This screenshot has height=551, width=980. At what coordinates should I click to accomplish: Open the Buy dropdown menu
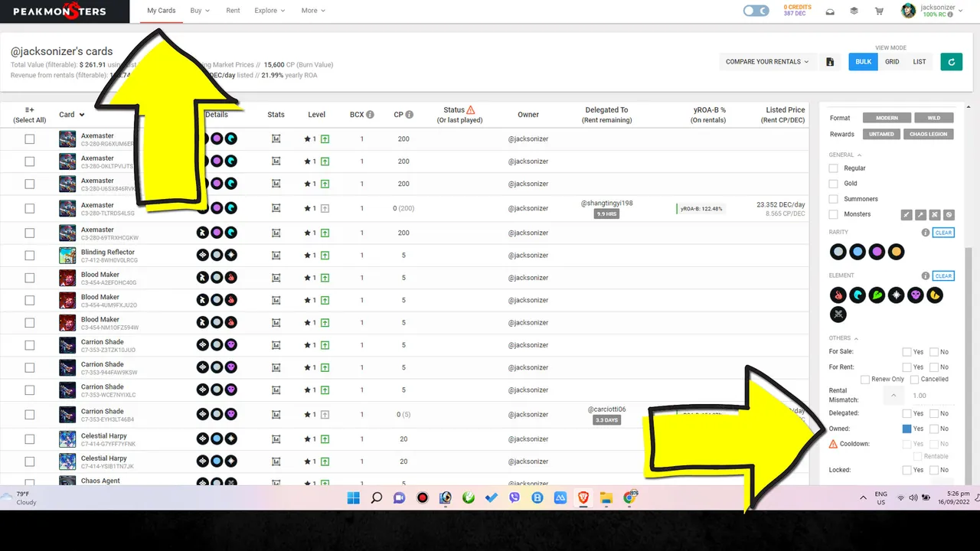pyautogui.click(x=200, y=11)
